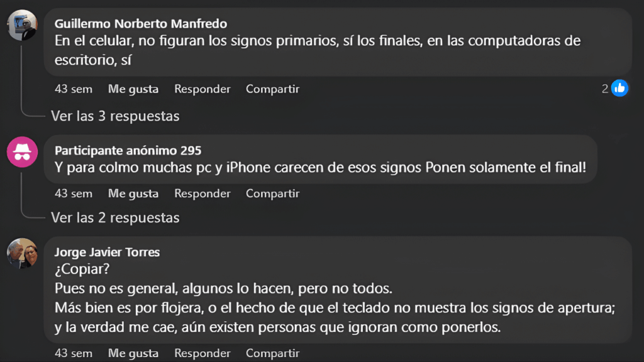
Task: Reply to Guillermo's comment via 'Responder'
Action: [203, 89]
